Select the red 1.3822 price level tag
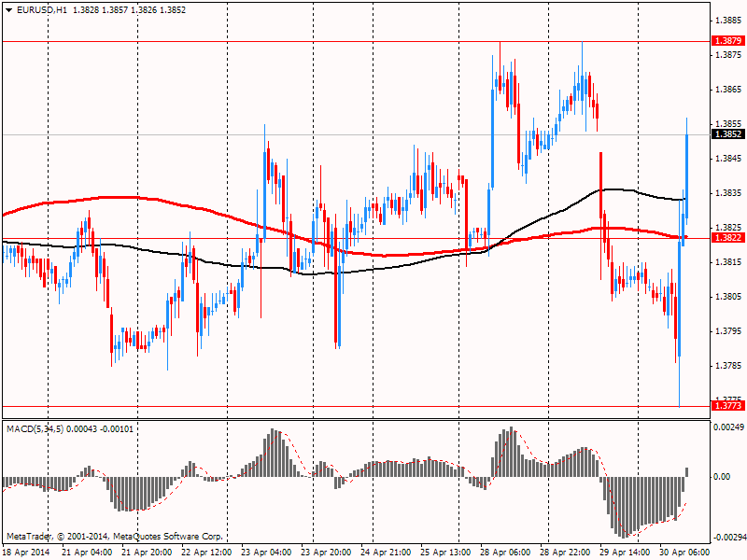 click(727, 238)
